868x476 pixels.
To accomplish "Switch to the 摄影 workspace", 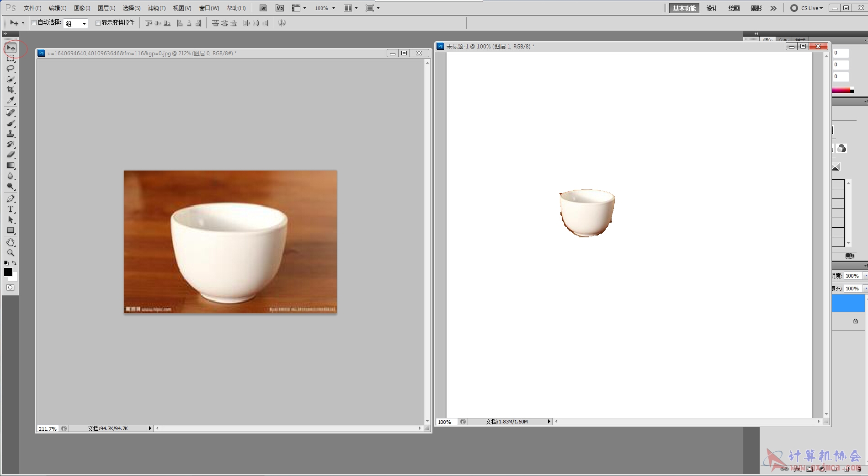I will pyautogui.click(x=756, y=8).
